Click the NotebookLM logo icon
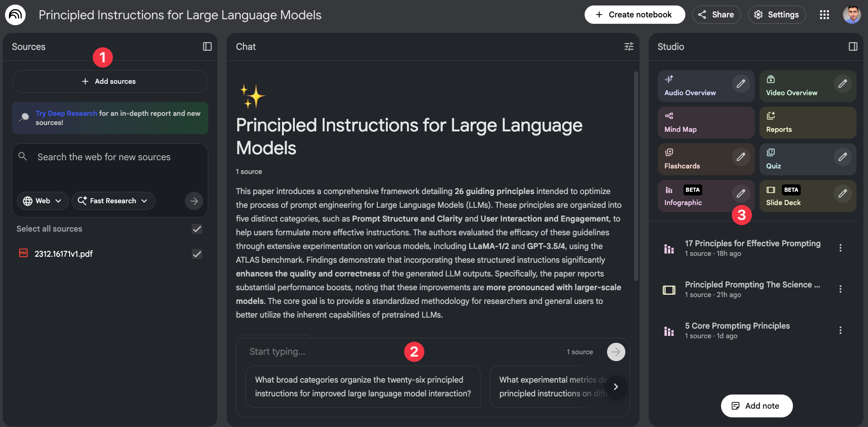This screenshot has width=868, height=427. pyautogui.click(x=15, y=15)
